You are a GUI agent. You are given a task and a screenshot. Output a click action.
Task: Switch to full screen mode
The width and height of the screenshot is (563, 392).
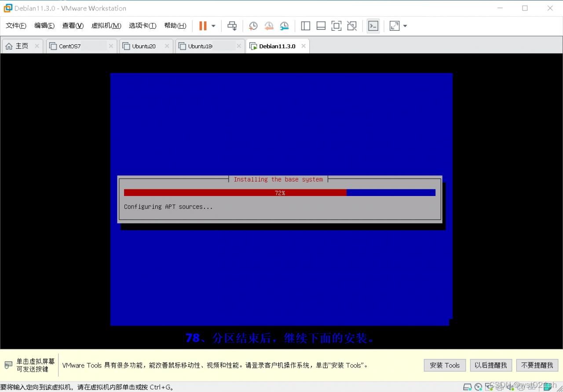coord(336,26)
